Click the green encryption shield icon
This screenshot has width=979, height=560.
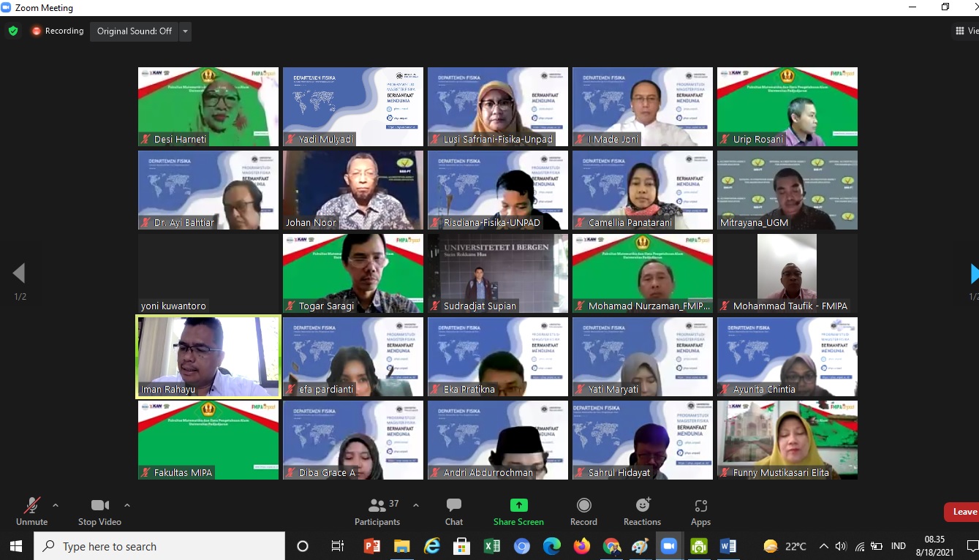click(13, 31)
